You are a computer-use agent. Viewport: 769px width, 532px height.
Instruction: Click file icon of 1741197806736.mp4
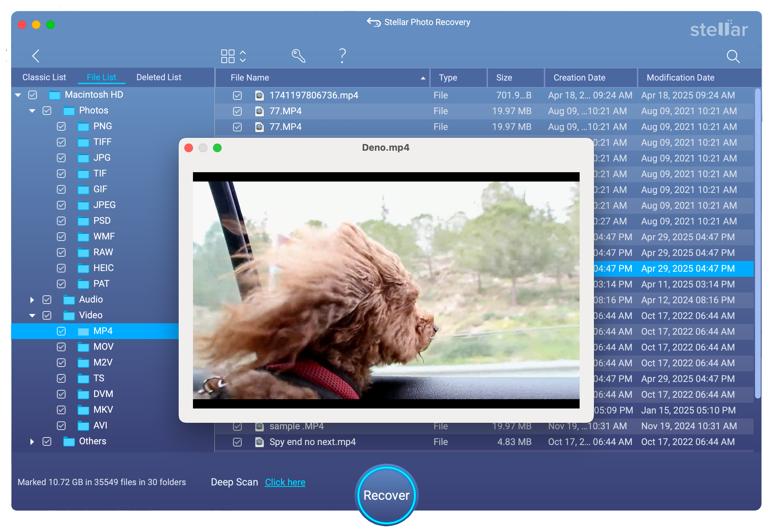(259, 96)
